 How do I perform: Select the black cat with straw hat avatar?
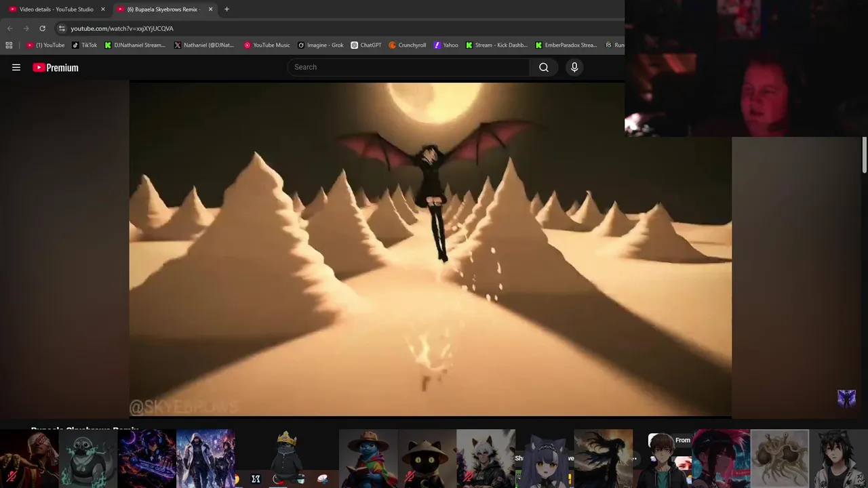click(427, 458)
